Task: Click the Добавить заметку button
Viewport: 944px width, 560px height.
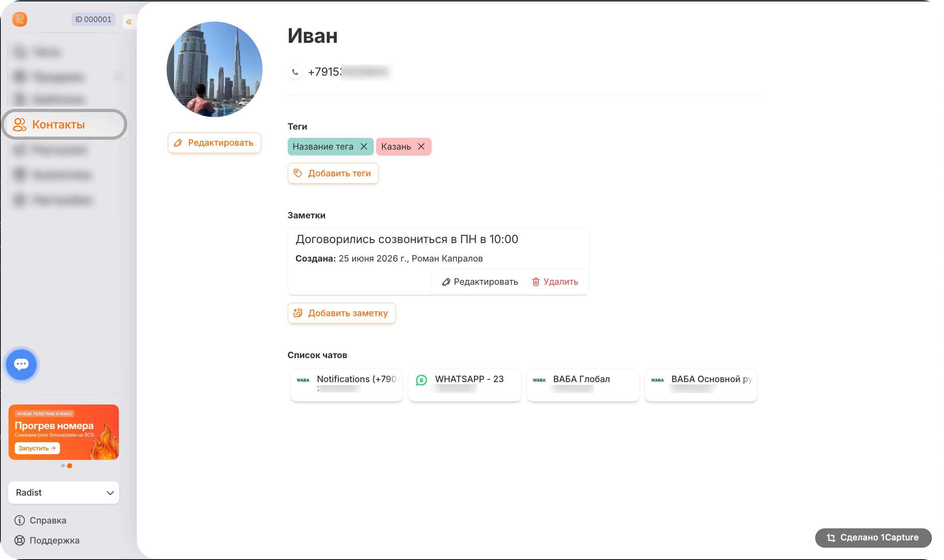Action: 342,313
